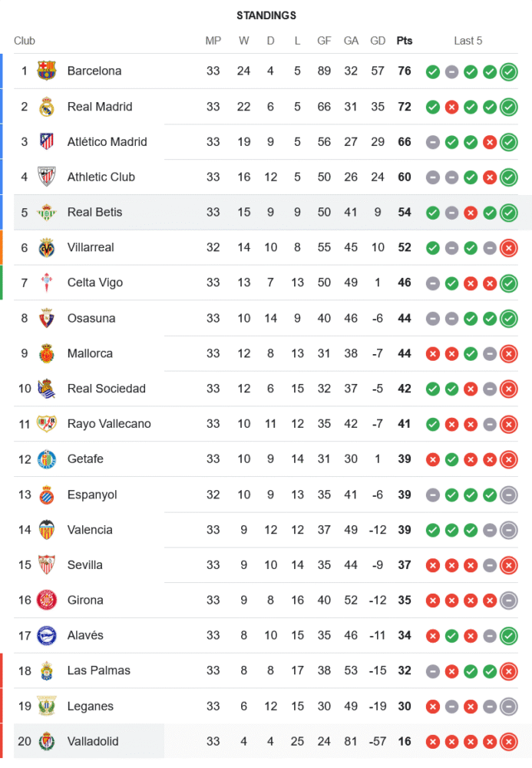This screenshot has width=532, height=768.
Task: Click the Celta Vigo crest icon
Action: (47, 283)
